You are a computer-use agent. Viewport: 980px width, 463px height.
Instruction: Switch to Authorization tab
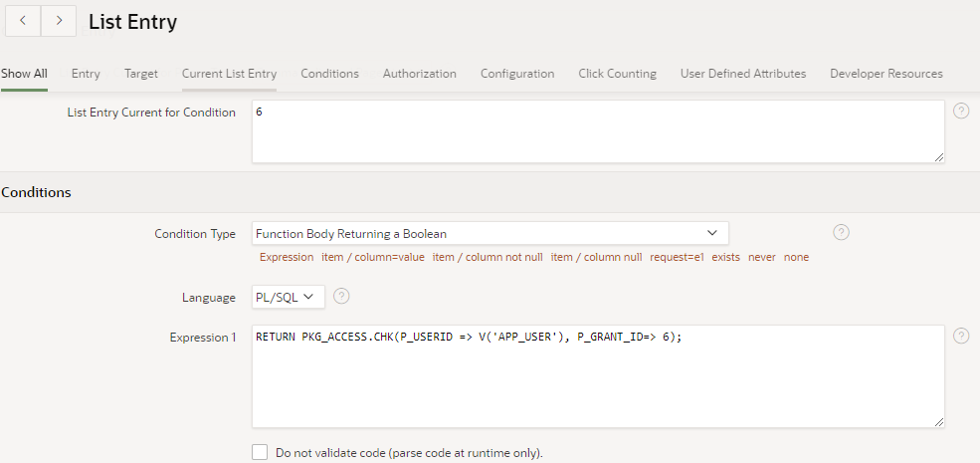(420, 74)
